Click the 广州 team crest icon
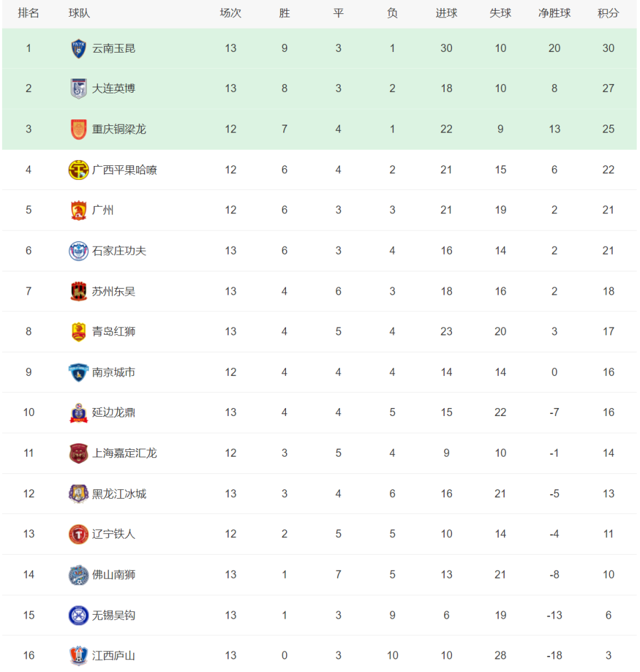This screenshot has height=672, width=640. coord(79,210)
